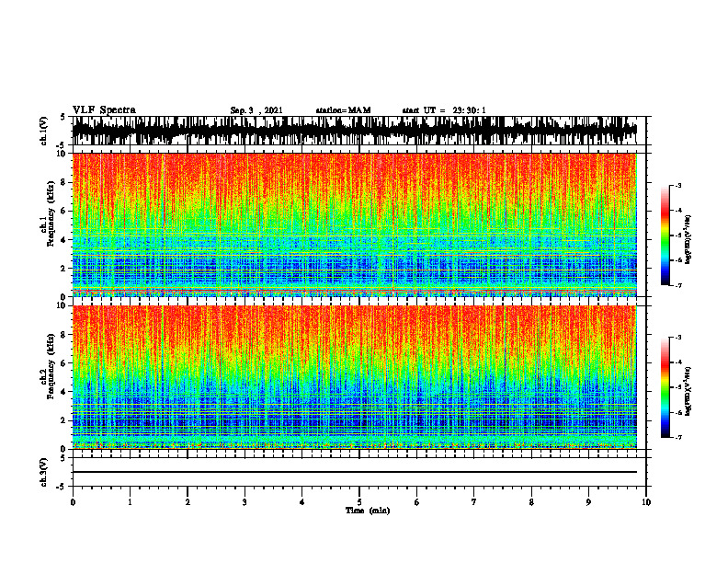Viewport: 728px width, 563px height.
Task: Click the ch.1 "Frequency (kHz)" axis label
Action: click(x=51, y=214)
